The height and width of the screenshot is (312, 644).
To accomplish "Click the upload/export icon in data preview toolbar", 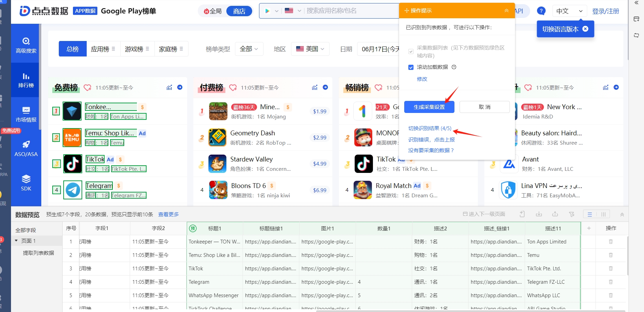I will tap(555, 214).
